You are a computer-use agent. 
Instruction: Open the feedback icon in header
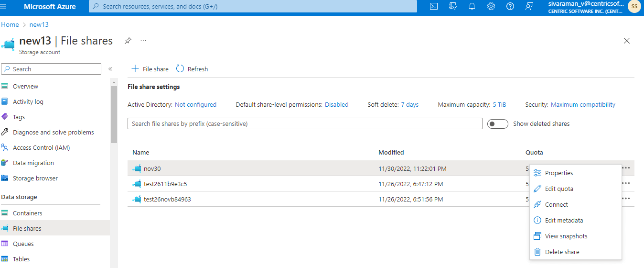(x=529, y=6)
